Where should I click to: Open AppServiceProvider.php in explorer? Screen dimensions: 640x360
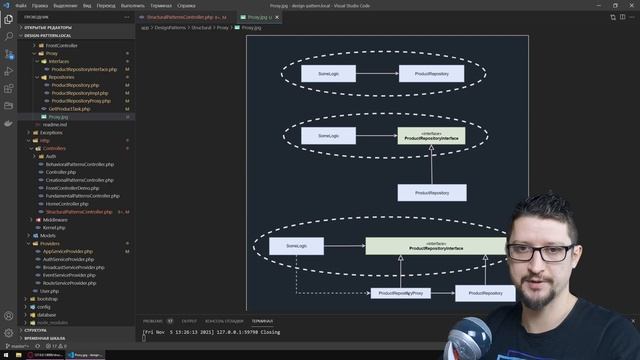pos(68,251)
